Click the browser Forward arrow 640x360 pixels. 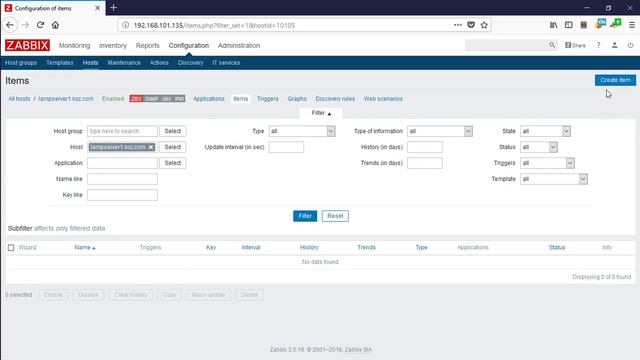tap(25, 25)
